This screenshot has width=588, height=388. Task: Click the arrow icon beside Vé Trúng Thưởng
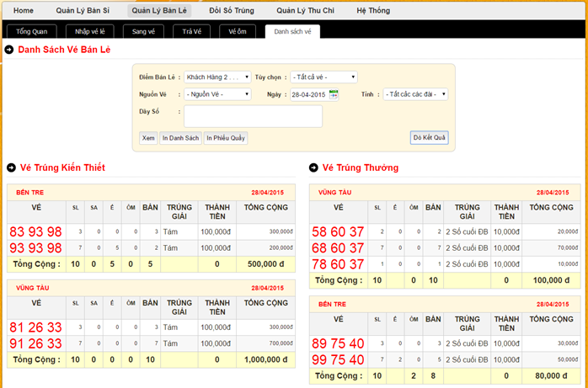(x=313, y=167)
